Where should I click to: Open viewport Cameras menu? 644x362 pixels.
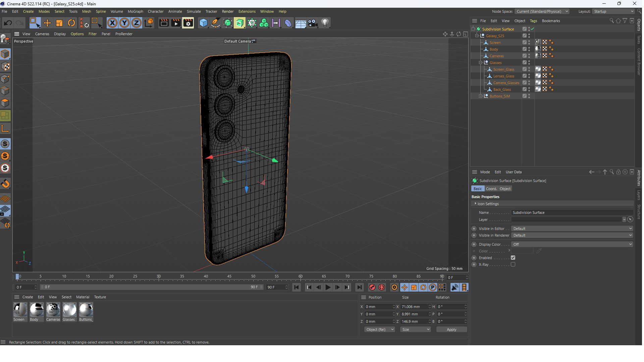[42, 34]
